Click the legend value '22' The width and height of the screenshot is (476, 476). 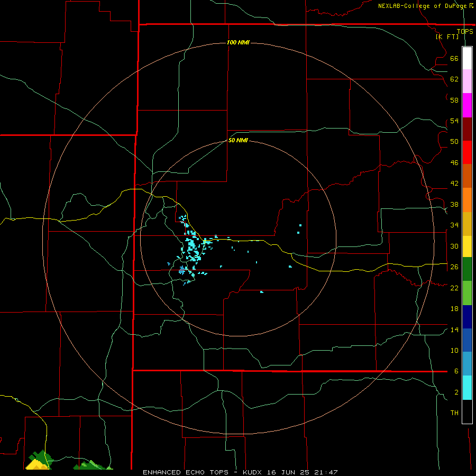[x=454, y=288]
